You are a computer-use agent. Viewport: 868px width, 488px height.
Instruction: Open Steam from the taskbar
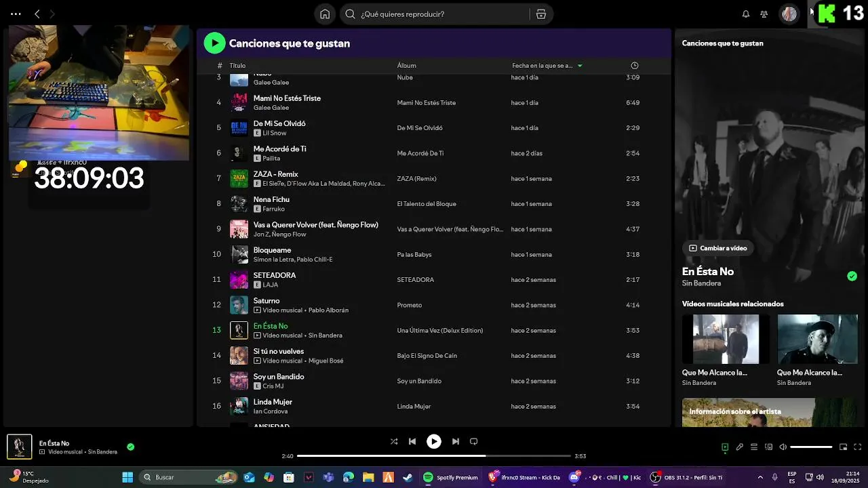click(x=408, y=477)
